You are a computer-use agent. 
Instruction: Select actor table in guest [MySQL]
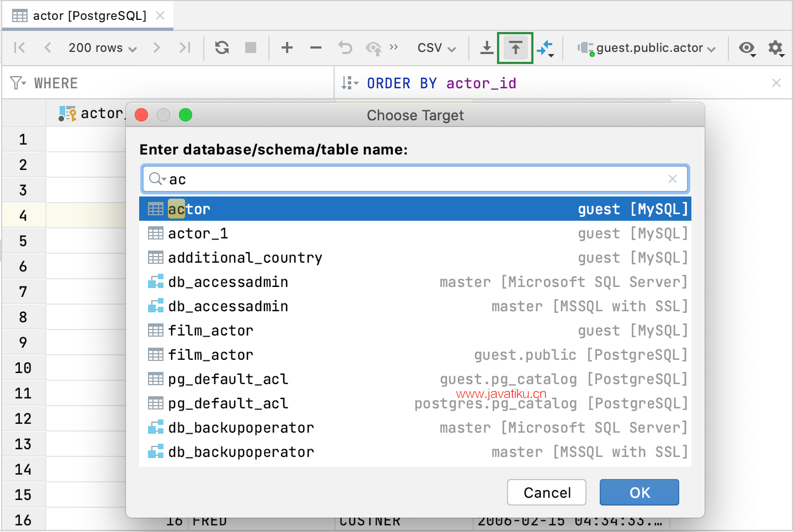point(415,209)
